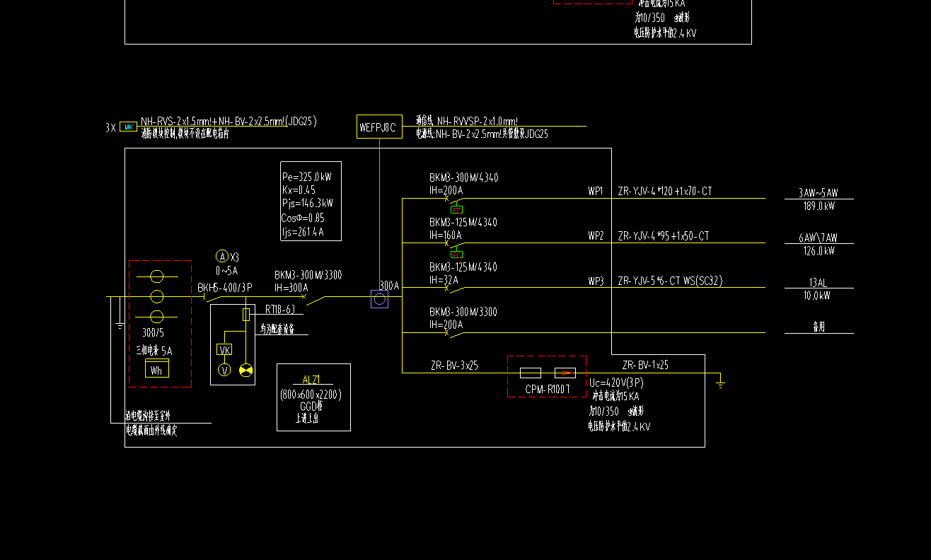Select the CPM-R100T label
The height and width of the screenshot is (560, 931).
point(548,389)
